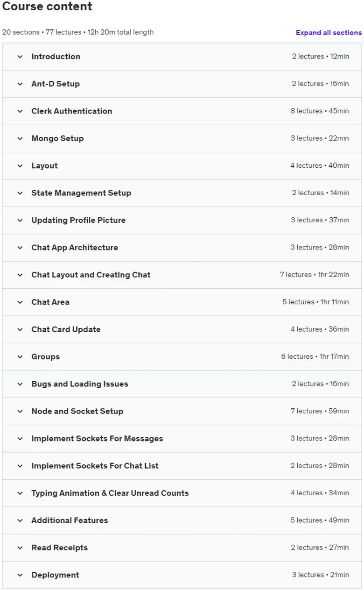Screen dimensions: 364x591
Task: Click the Chat Area chevron icon
Action: [x=20, y=302]
